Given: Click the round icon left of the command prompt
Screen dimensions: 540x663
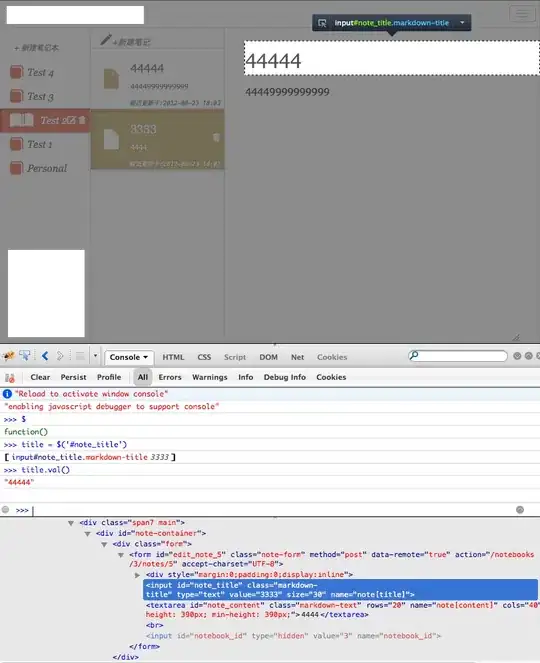Looking at the screenshot, I should coord(5,510).
